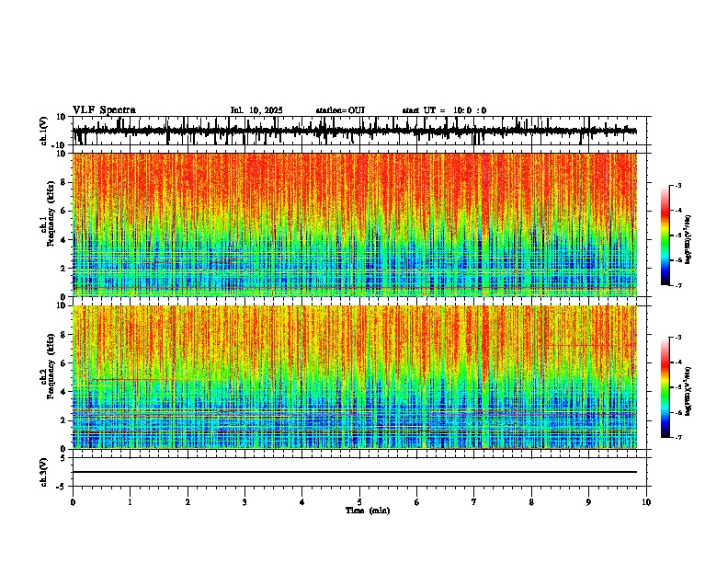Click time axis tick label "5"

pyautogui.click(x=359, y=502)
